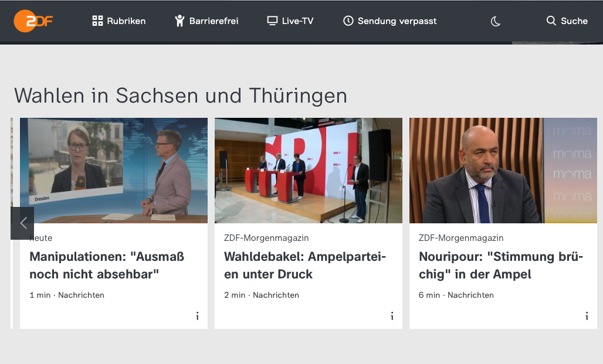Click the Live-TV monitor icon

[272, 21]
